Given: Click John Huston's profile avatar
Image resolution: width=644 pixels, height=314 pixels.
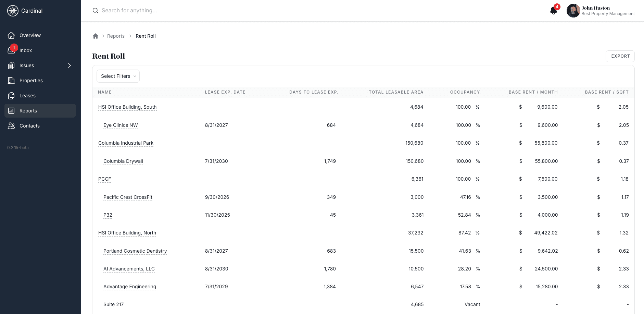Looking at the screenshot, I should [573, 11].
